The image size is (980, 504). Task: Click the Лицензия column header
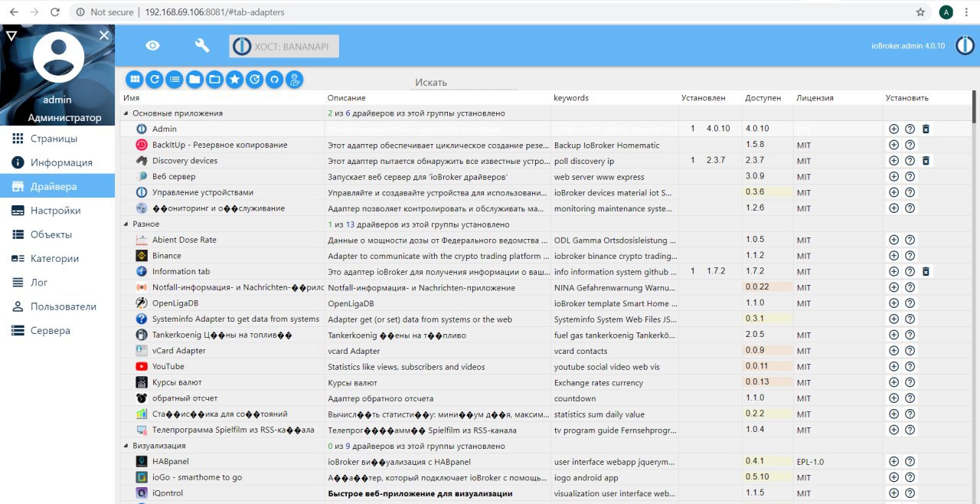tap(815, 98)
